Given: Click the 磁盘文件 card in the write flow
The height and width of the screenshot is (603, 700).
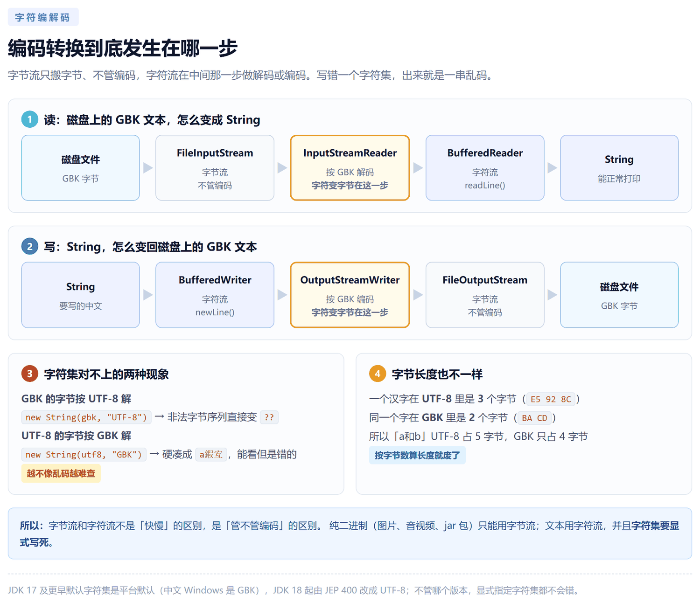Looking at the screenshot, I should click(619, 295).
